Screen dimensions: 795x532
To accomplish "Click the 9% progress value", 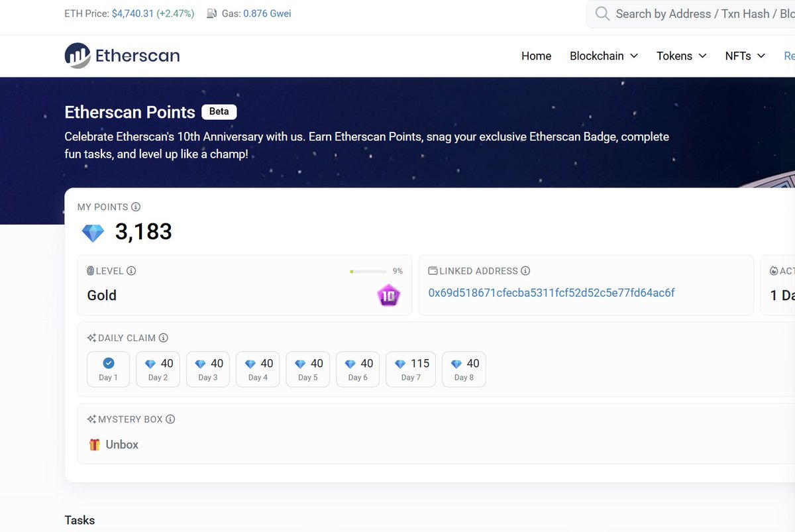I will (397, 271).
